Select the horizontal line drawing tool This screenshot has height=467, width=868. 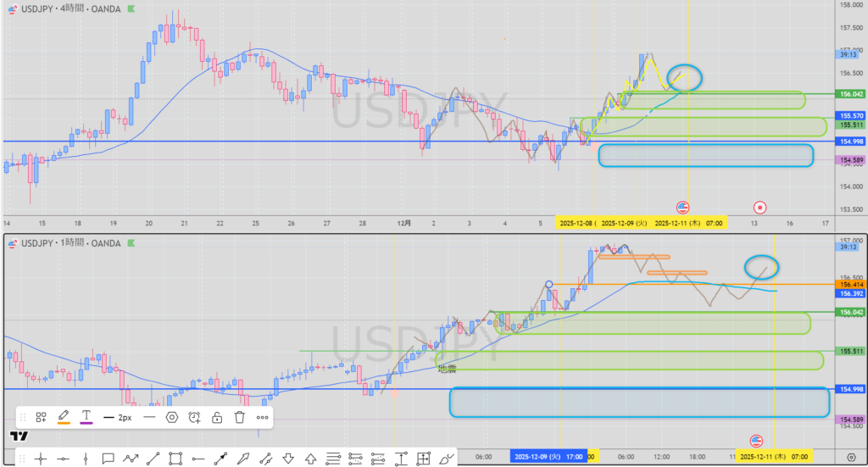63,459
